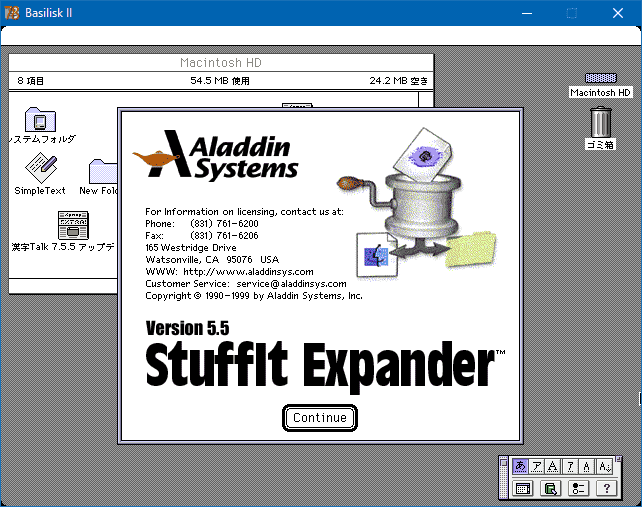Viewport: 642px width, 507px height.
Task: Open the character code table from palette
Action: tap(523, 488)
